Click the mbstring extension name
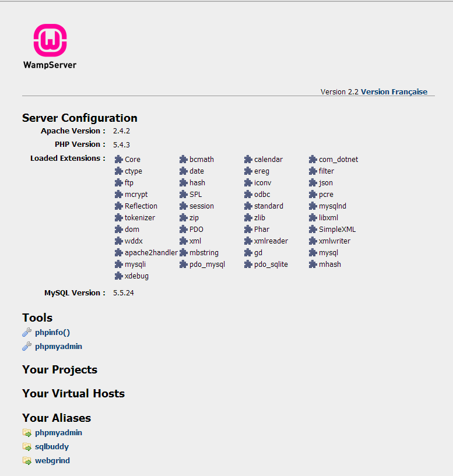Screen dimensions: 453x476 click(x=204, y=253)
